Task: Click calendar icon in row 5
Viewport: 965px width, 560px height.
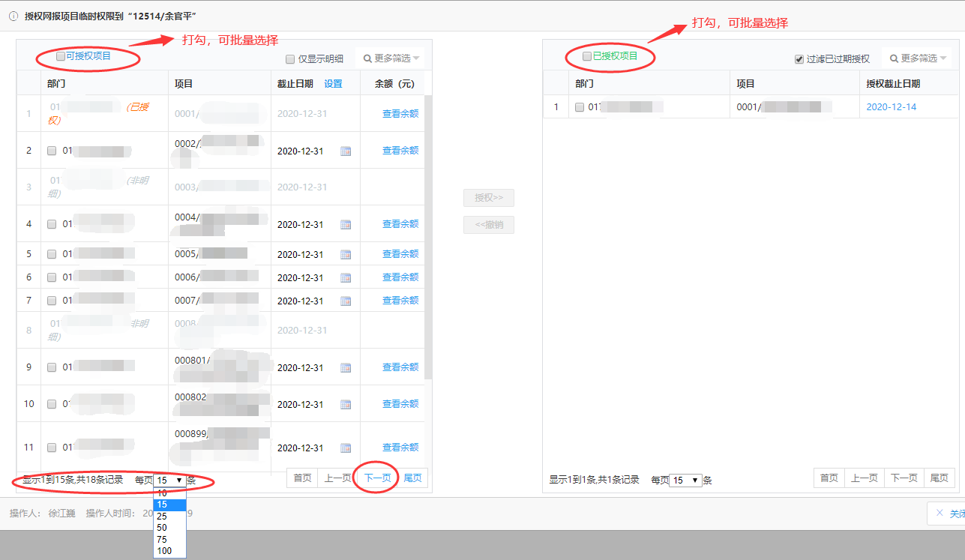Action: (346, 255)
